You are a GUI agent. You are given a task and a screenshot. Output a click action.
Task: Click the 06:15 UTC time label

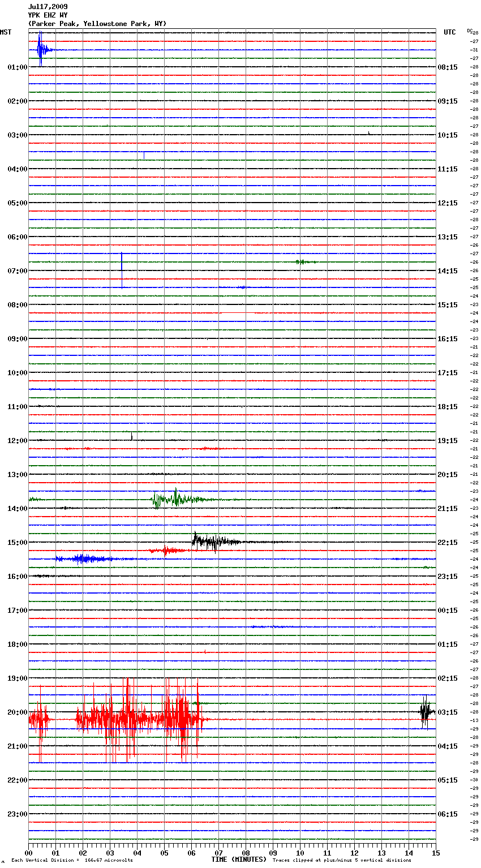(x=448, y=814)
